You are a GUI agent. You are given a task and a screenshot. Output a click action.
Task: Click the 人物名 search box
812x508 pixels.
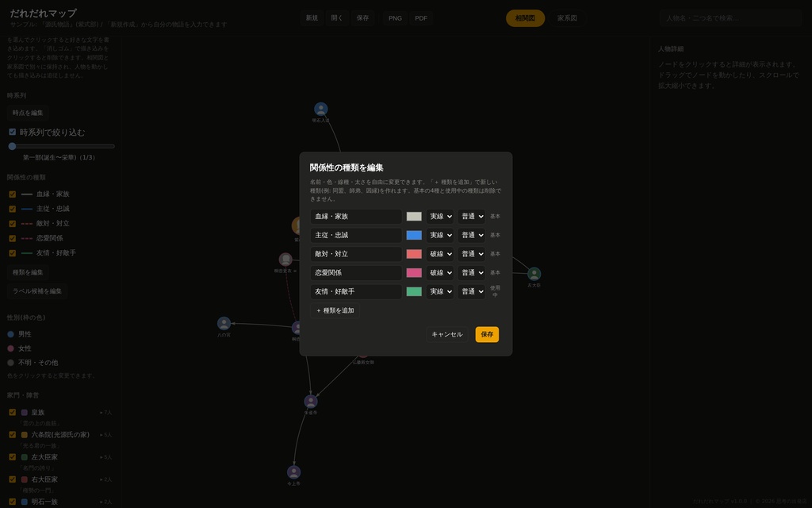(x=730, y=18)
